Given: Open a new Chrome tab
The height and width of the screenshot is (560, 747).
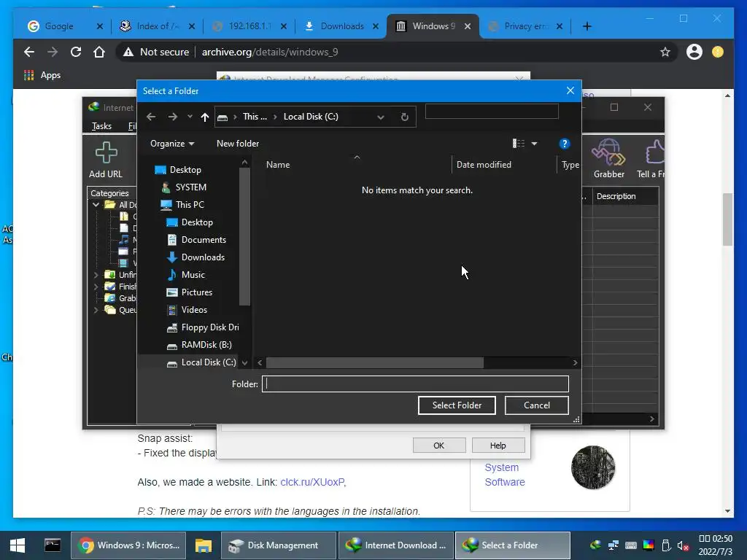Looking at the screenshot, I should coord(587,26).
